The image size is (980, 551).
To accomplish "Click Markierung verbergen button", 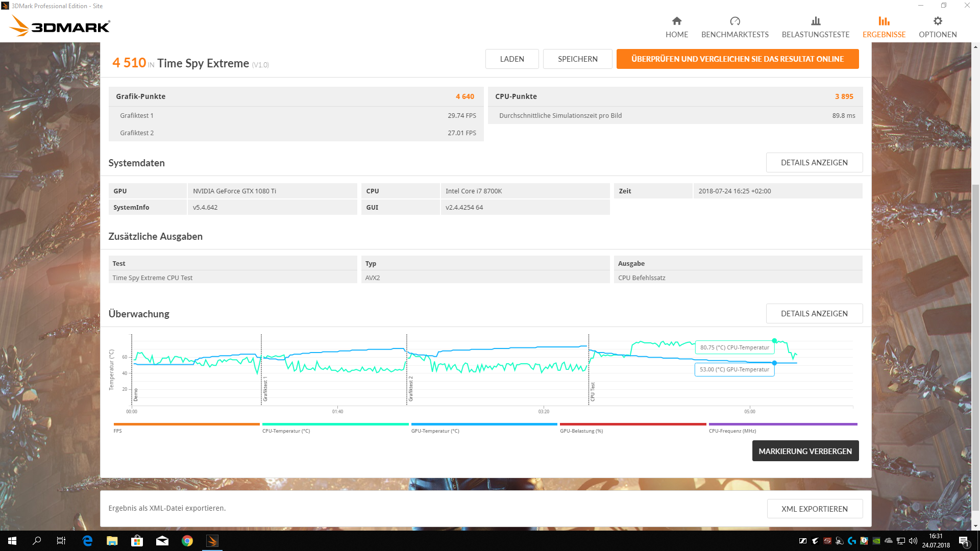I will click(805, 451).
